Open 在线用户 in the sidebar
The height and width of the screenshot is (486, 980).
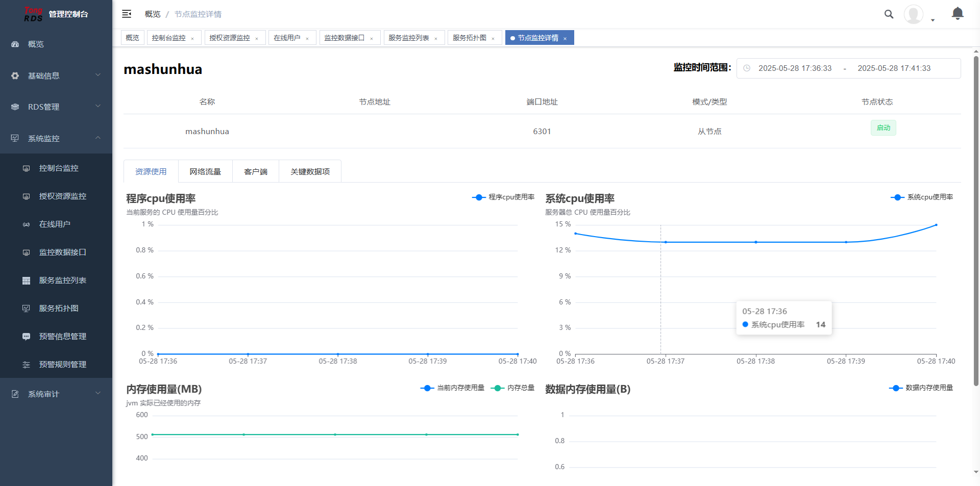[56, 224]
